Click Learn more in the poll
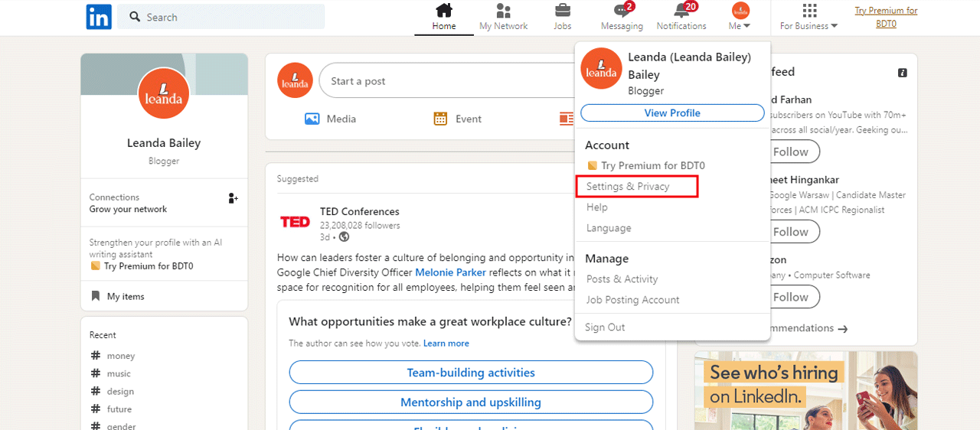 tap(446, 344)
